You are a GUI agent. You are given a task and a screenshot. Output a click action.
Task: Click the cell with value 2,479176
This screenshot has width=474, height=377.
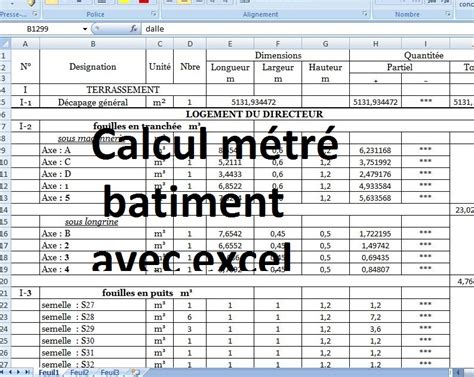tap(376, 174)
